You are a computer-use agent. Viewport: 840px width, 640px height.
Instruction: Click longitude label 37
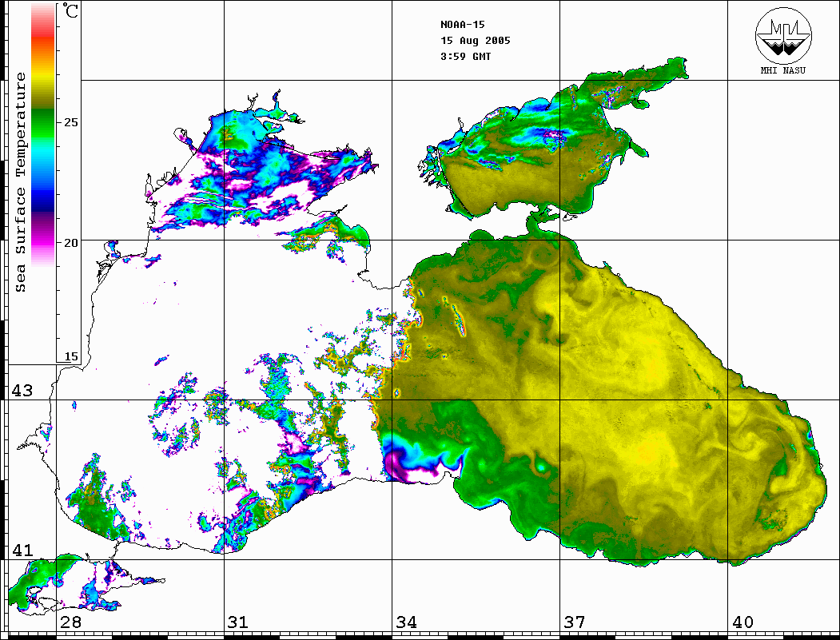pos(575,622)
